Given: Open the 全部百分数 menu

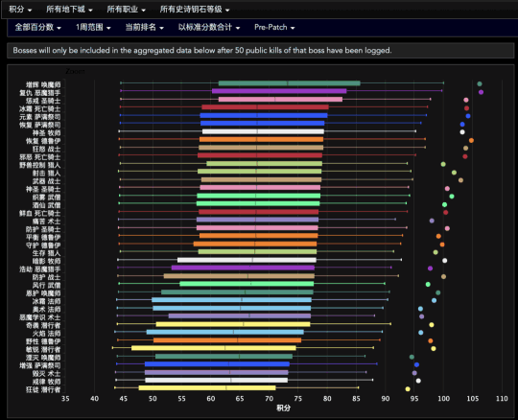Looking at the screenshot, I should 38,27.
